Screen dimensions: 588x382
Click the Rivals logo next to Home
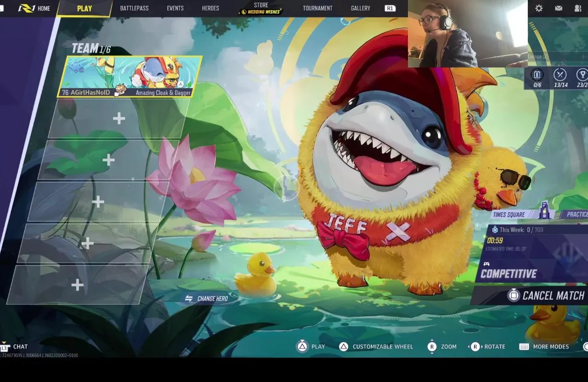pyautogui.click(x=26, y=8)
